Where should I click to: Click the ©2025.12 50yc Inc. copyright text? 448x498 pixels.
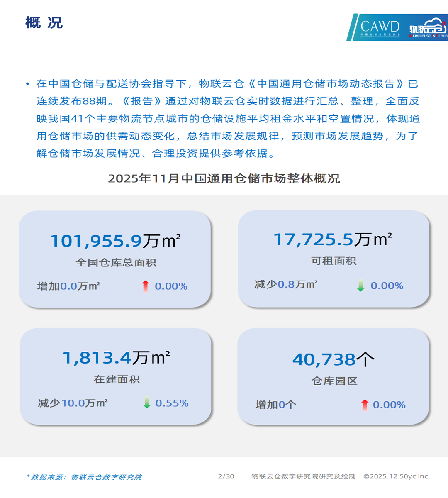click(397, 476)
